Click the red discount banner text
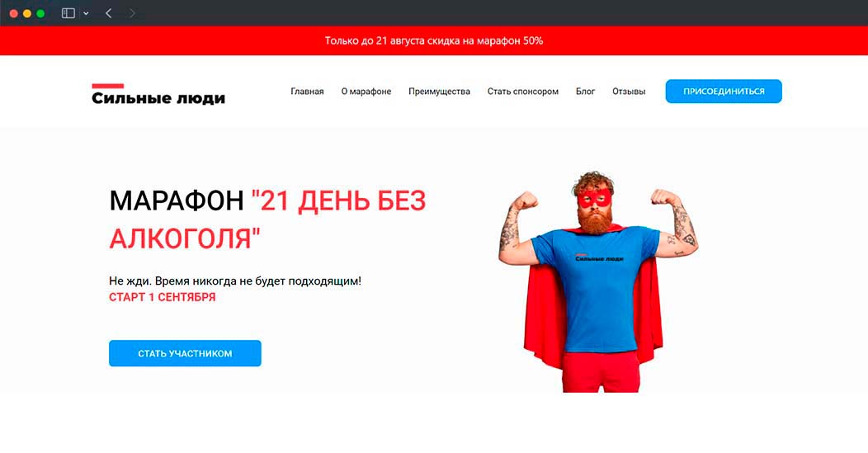The height and width of the screenshot is (453, 868). point(434,41)
